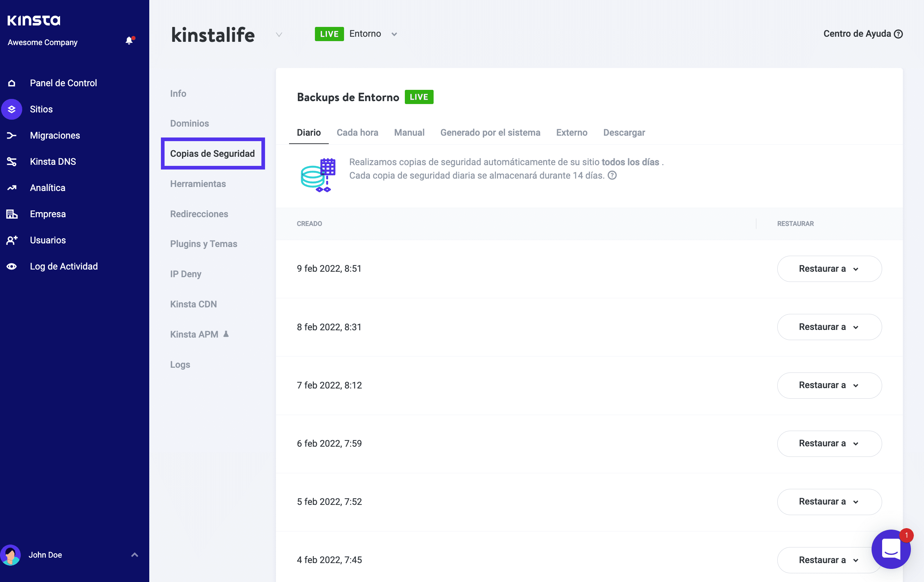Open the Intercom chat bubble
This screenshot has width=924, height=582.
[891, 549]
